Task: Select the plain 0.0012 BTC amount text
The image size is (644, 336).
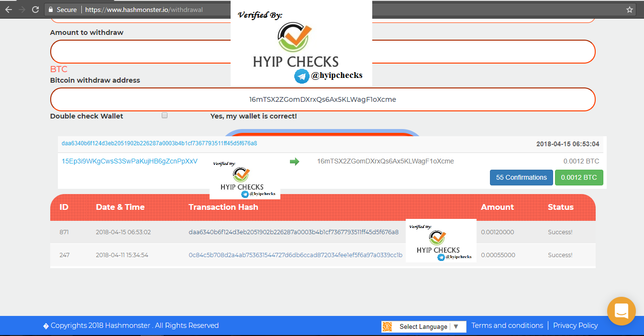Action: click(x=581, y=161)
